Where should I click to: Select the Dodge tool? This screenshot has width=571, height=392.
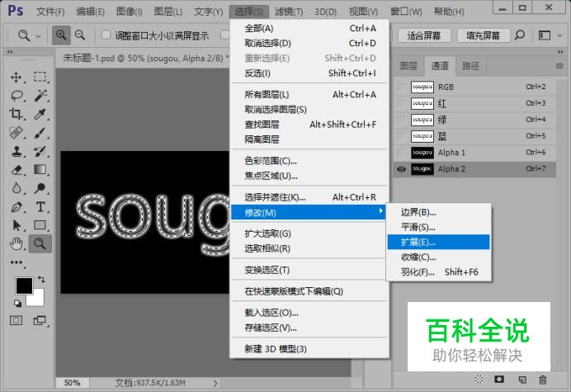coord(40,188)
